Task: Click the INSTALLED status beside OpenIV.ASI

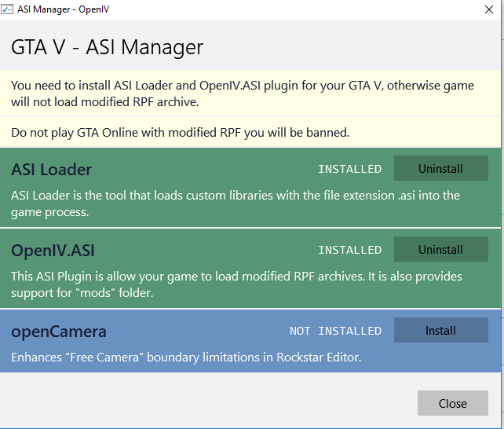Action: [349, 251]
